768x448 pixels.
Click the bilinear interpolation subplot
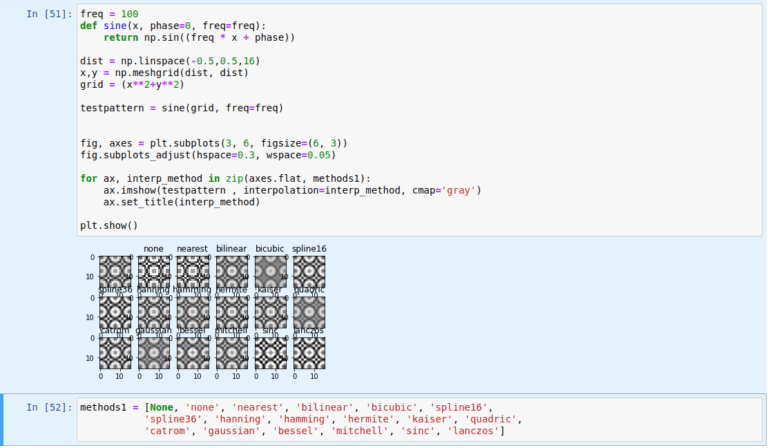(x=231, y=271)
